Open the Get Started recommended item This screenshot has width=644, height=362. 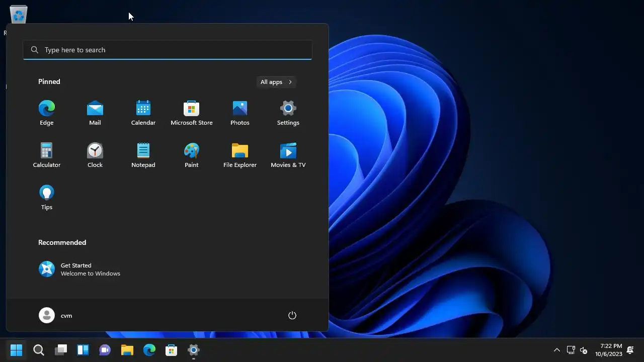coord(80,269)
